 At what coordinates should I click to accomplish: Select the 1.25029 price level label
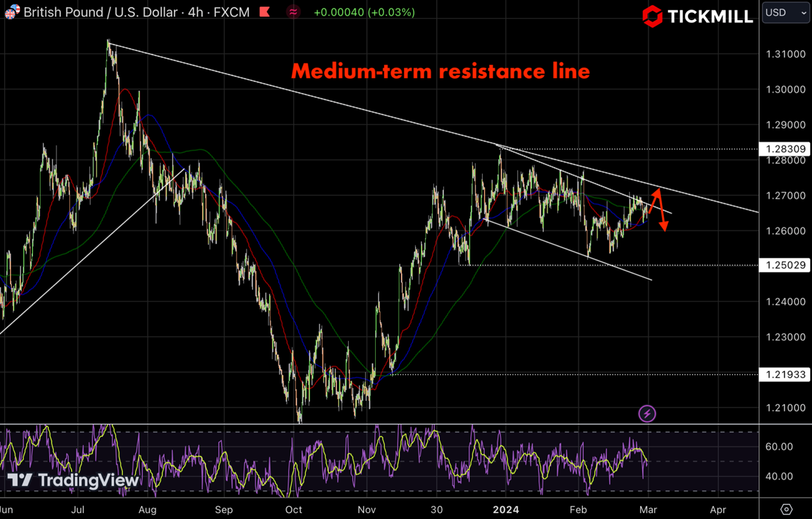(786, 265)
